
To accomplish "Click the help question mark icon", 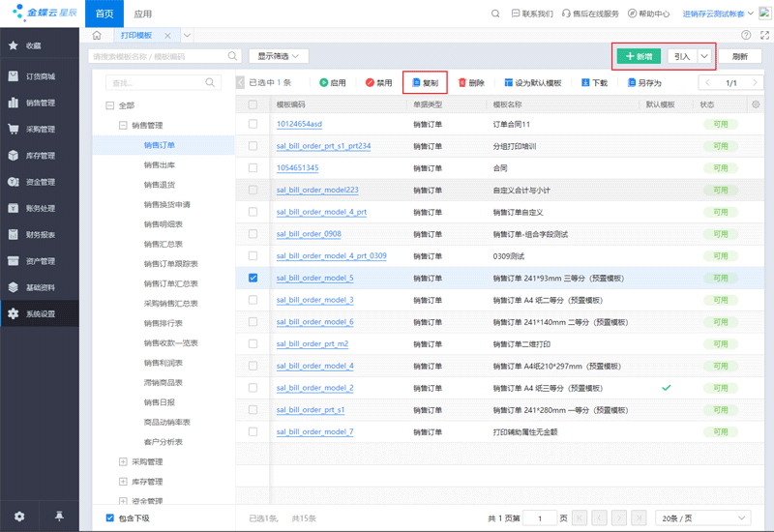I will (746, 35).
